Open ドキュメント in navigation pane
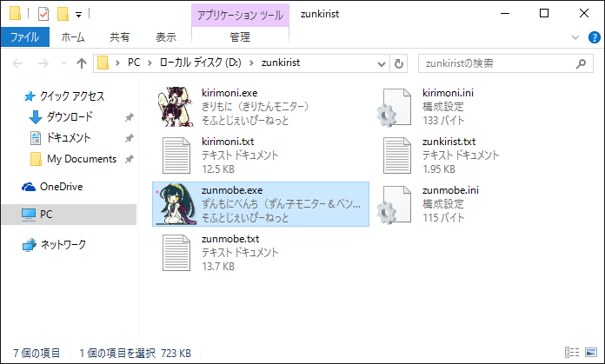 click(x=69, y=137)
